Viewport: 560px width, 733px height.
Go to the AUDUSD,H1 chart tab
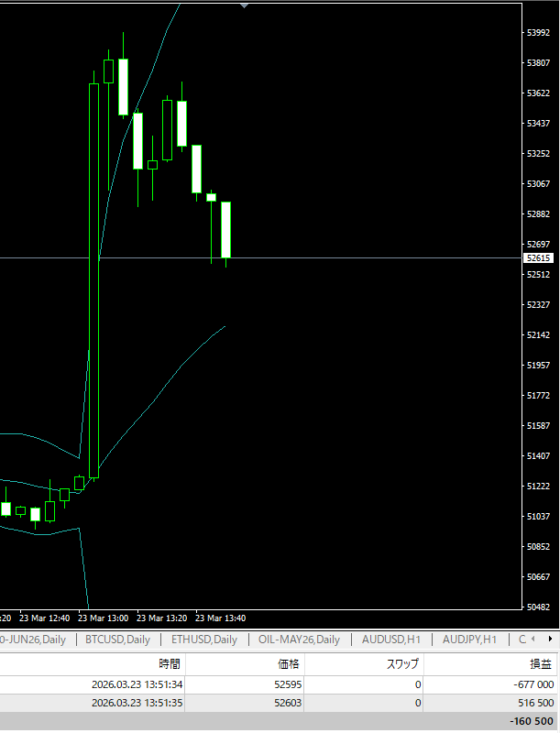click(x=391, y=640)
